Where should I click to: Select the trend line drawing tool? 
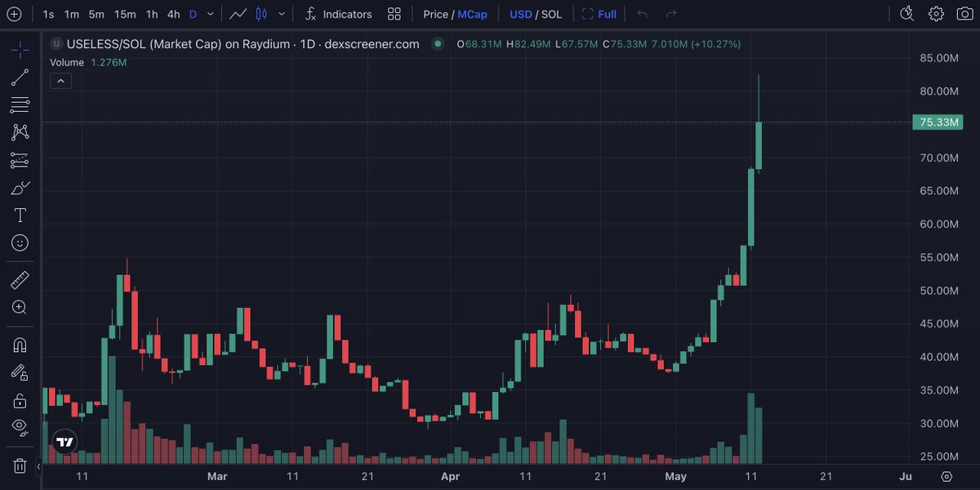point(20,78)
